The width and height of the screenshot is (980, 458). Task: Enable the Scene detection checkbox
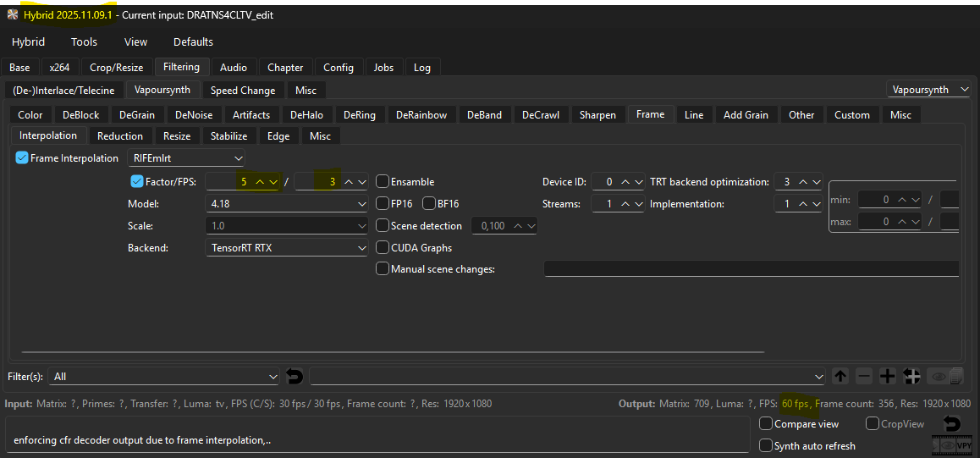383,226
